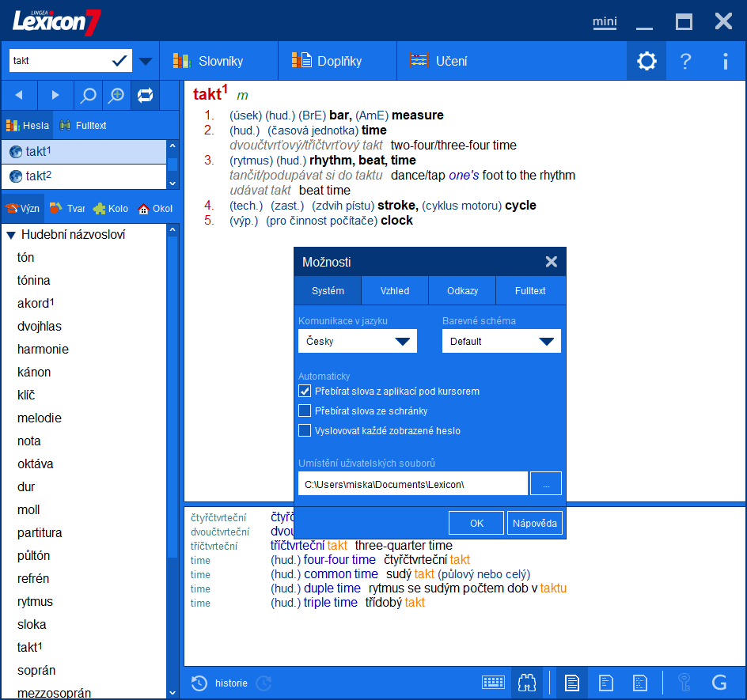Viewport: 747px width, 700px height.
Task: Select partitura in the thesaurus list
Action: click(40, 533)
